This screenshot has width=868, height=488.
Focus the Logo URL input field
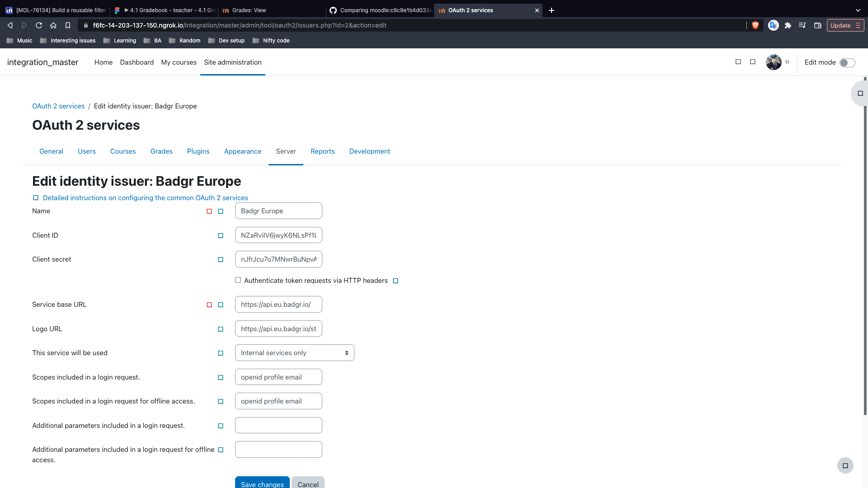click(x=278, y=329)
